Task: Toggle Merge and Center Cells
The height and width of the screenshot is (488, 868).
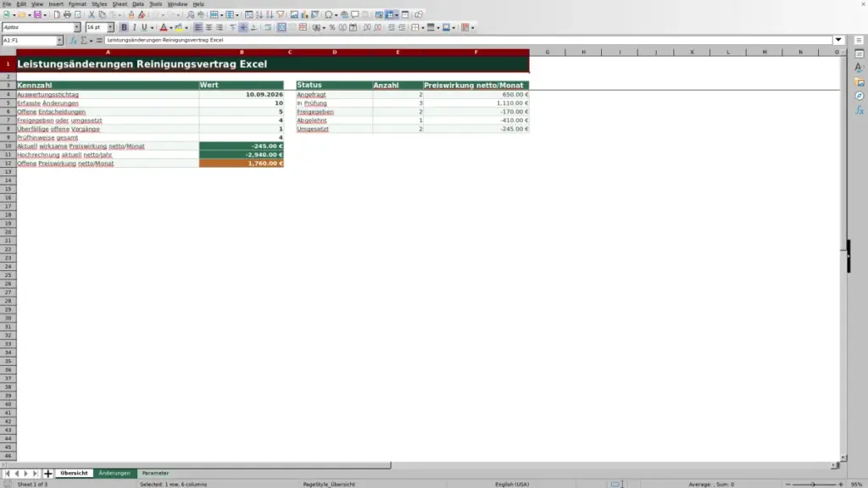Action: (281, 28)
